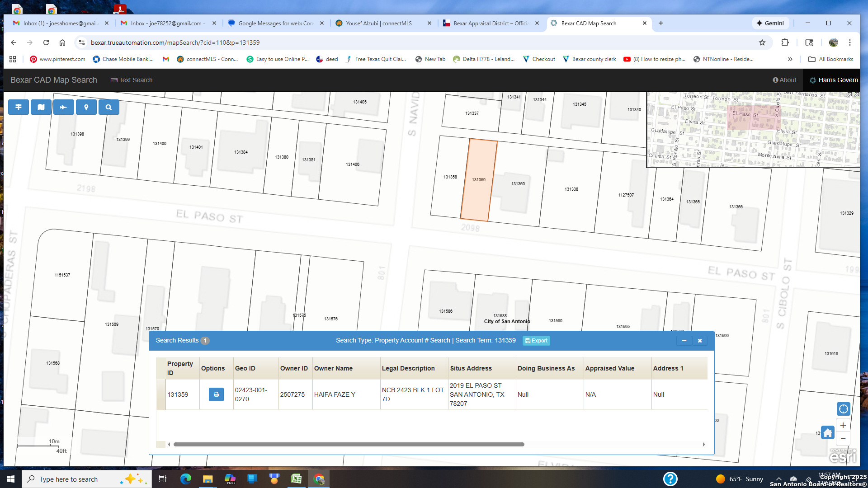The height and width of the screenshot is (488, 868).
Task: Open the folded map basemap tool
Action: (x=41, y=107)
